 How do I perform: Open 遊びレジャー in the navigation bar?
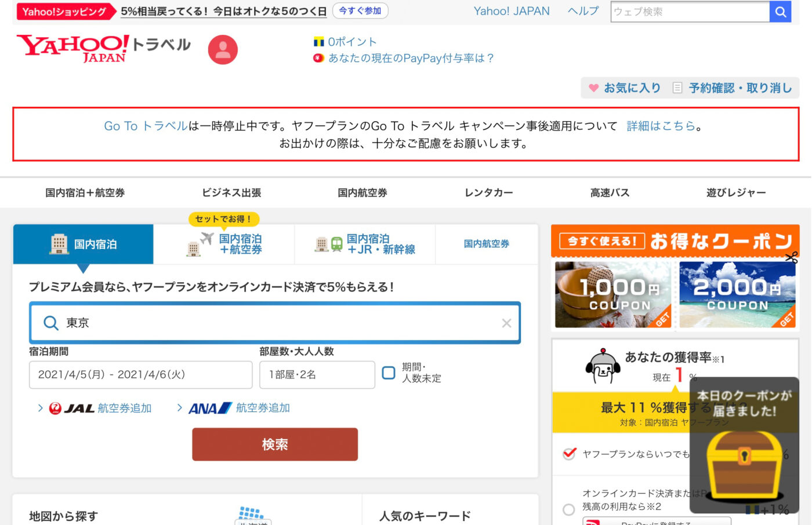point(736,193)
